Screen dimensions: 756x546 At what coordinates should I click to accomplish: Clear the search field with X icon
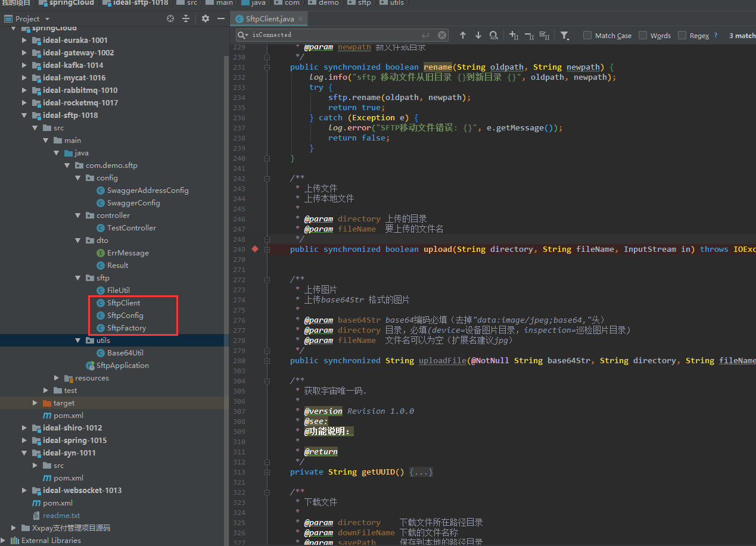[x=442, y=35]
